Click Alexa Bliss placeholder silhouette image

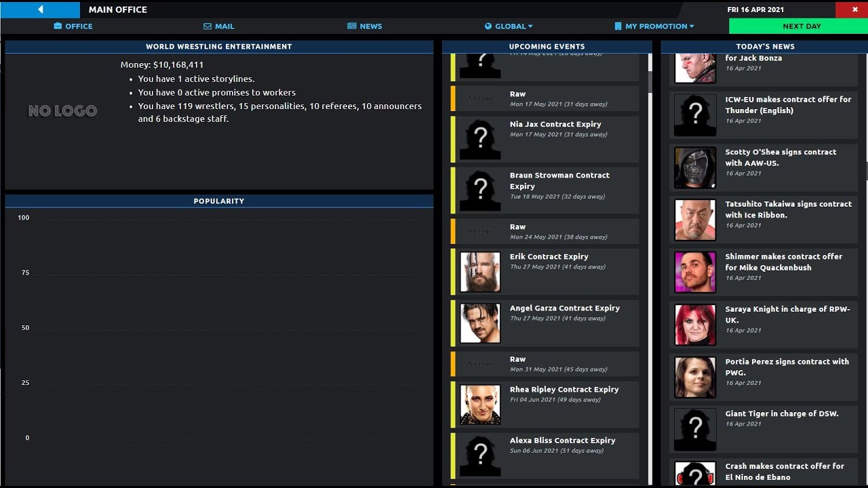[480, 456]
